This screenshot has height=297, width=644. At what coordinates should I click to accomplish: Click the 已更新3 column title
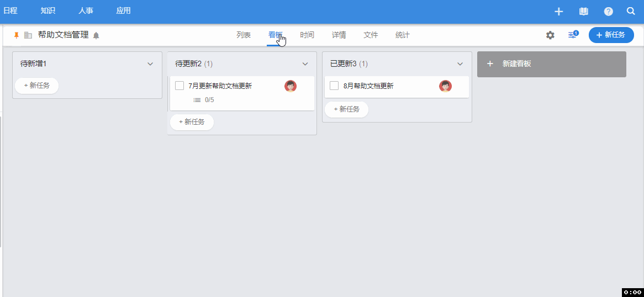[344, 64]
